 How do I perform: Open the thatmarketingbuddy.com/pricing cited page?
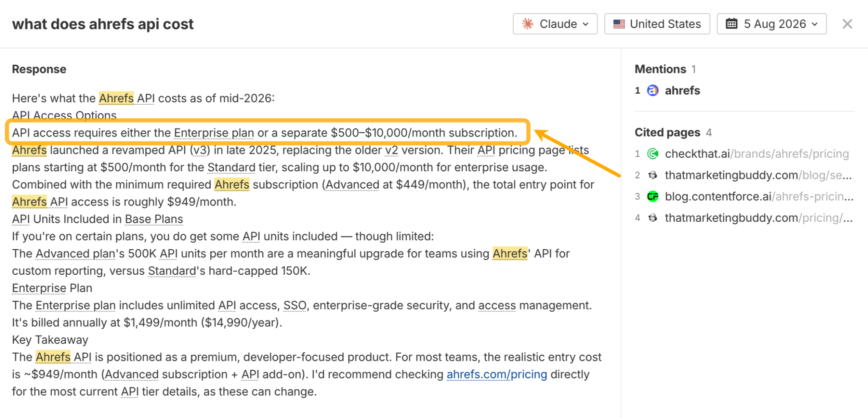pos(759,218)
